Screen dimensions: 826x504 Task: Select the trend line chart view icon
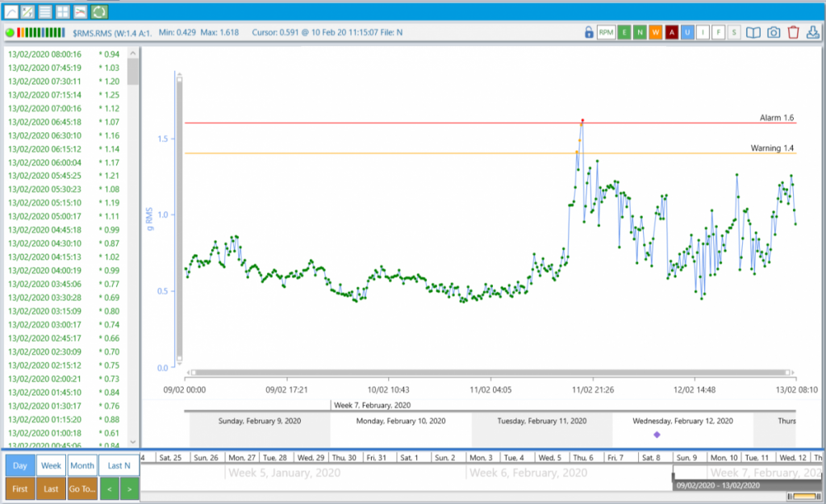point(10,11)
